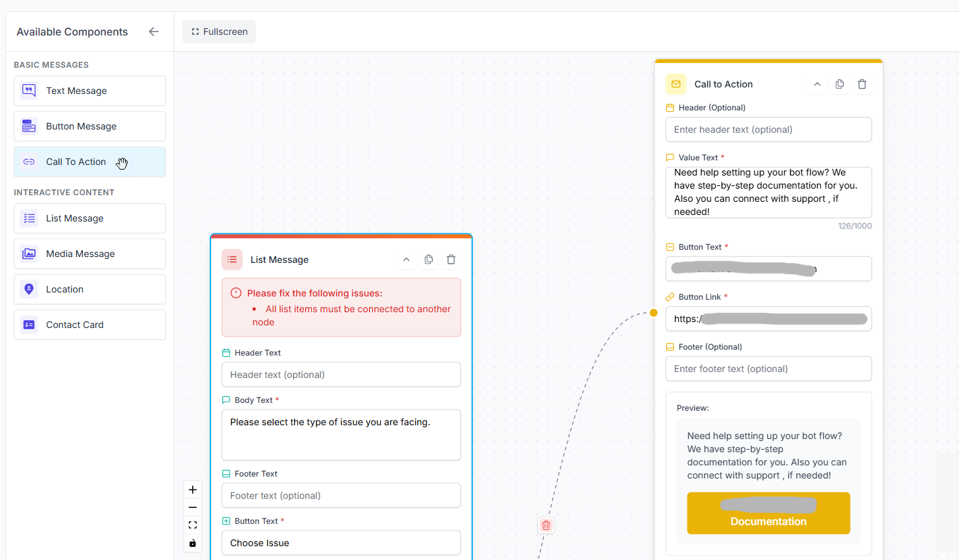Click the Choose Issue button text field
959x560 pixels.
(341, 543)
